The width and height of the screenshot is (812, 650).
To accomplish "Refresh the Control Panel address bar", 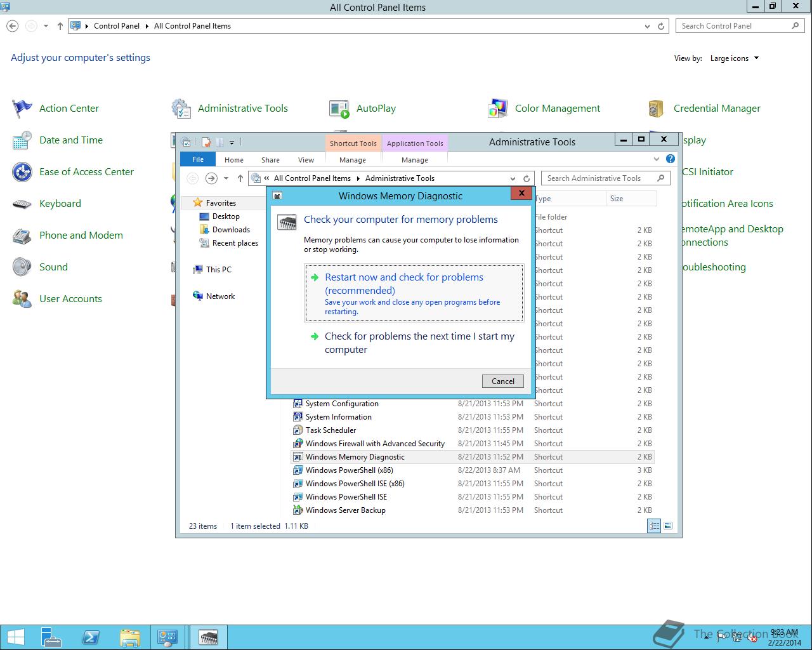I will pyautogui.click(x=661, y=26).
